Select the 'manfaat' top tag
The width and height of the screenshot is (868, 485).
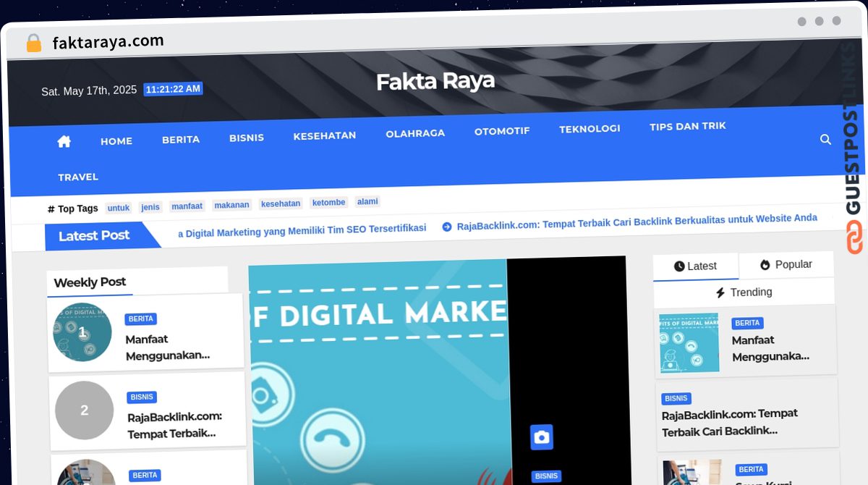(x=187, y=206)
